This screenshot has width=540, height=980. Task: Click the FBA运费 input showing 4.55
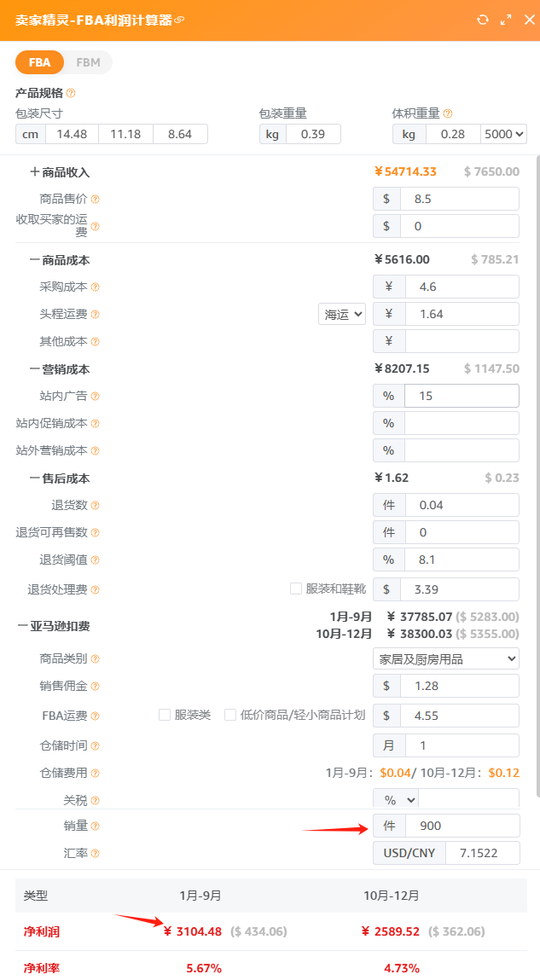tap(462, 716)
